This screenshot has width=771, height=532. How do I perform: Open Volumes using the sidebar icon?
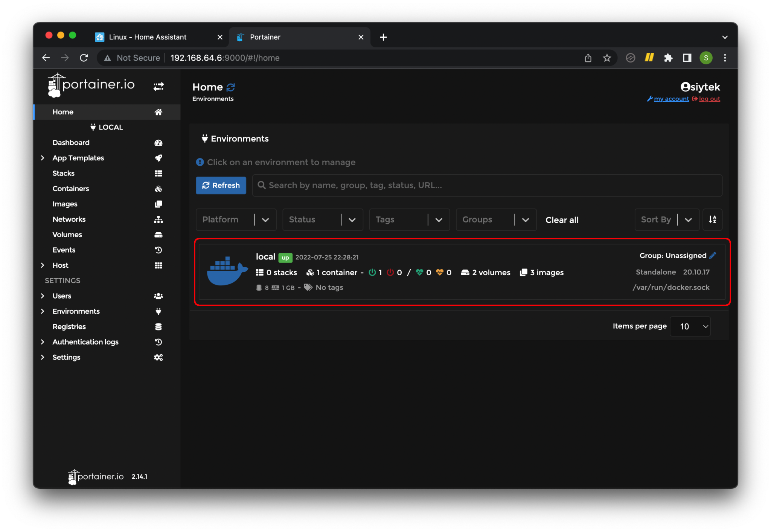158,235
